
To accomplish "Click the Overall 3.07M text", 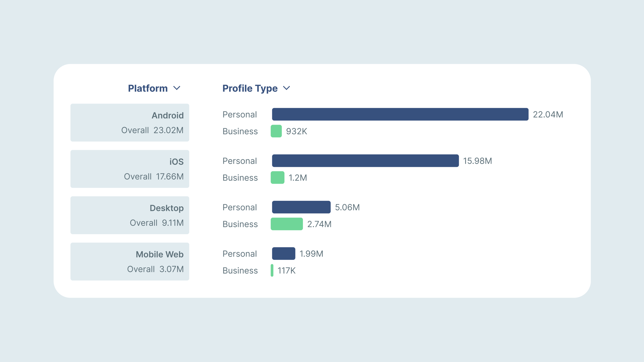I will (x=155, y=269).
